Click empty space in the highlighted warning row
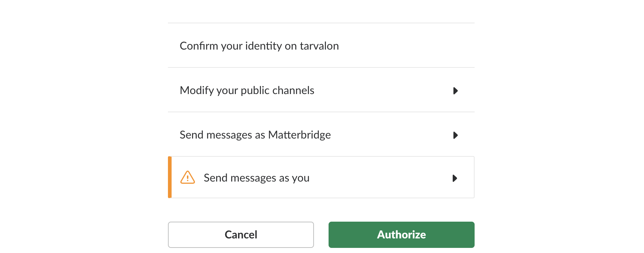 380,178
